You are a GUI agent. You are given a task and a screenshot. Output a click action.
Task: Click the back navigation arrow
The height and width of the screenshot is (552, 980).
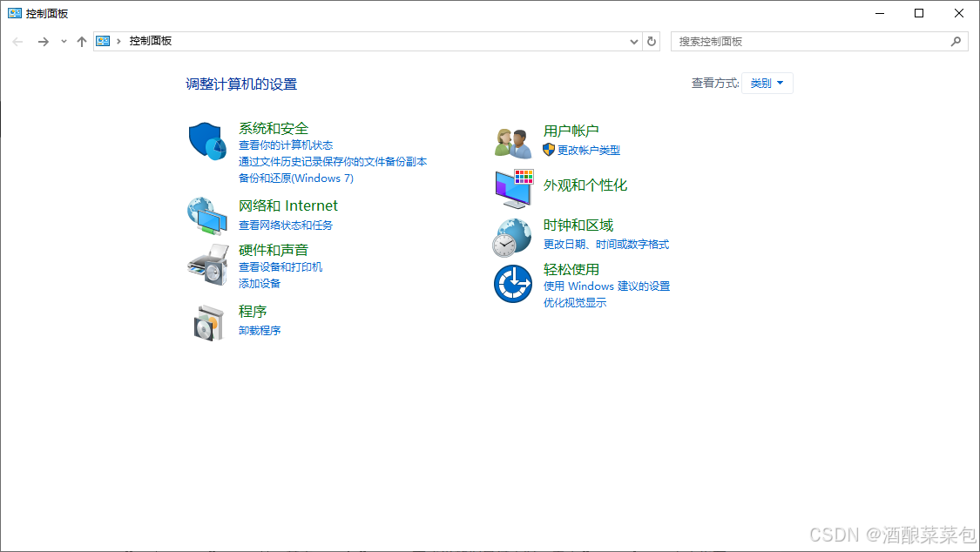coord(17,42)
